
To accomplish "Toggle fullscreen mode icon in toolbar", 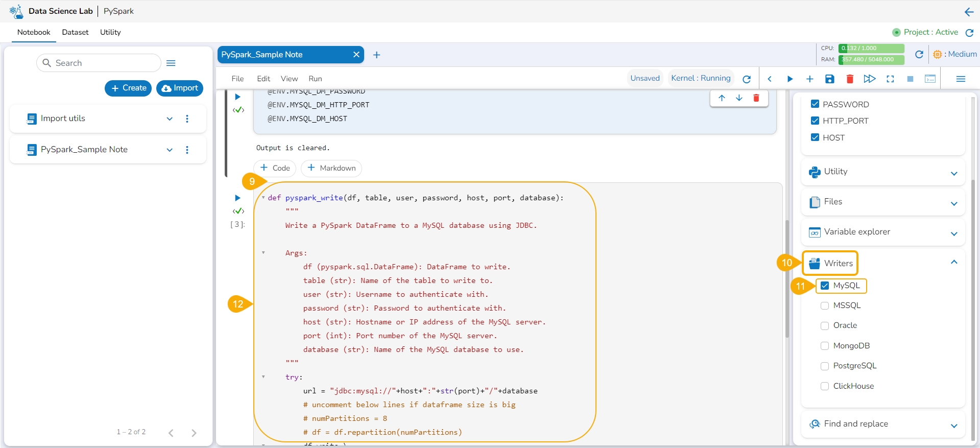I will point(890,79).
